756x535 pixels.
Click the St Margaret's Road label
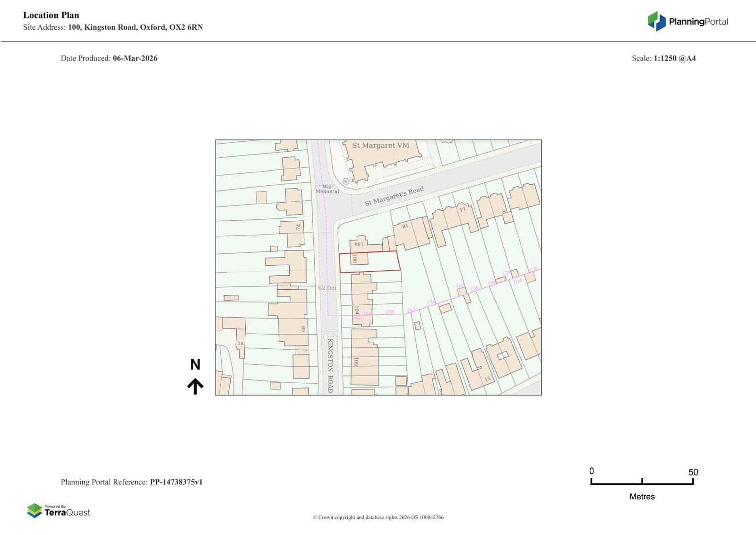pyautogui.click(x=394, y=196)
